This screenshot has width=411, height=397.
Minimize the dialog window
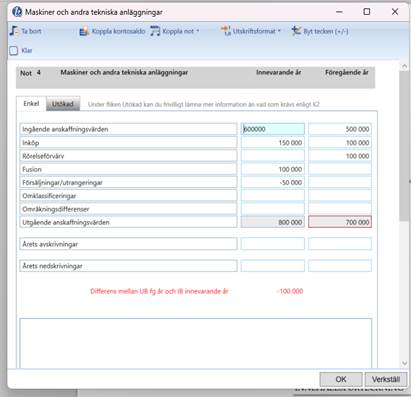(339, 12)
